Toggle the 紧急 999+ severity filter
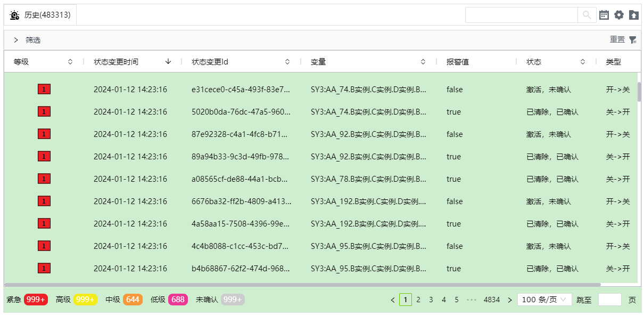The width and height of the screenshot is (644, 315). [36, 300]
